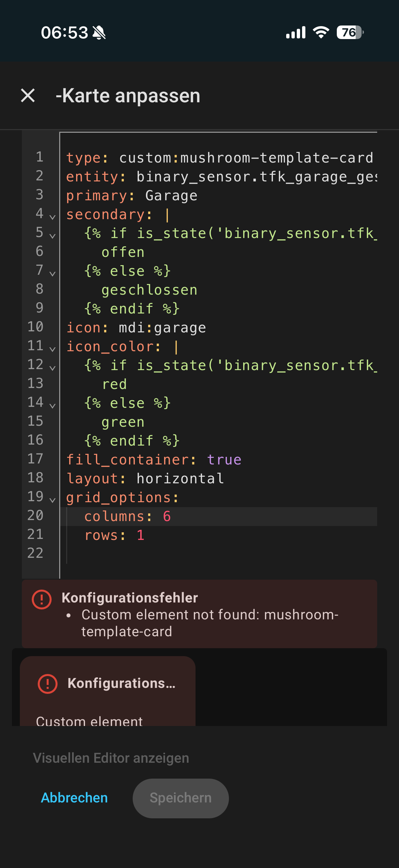Image resolution: width=399 pixels, height=868 pixels.
Task: Click the fill_container true value
Action: [224, 460]
